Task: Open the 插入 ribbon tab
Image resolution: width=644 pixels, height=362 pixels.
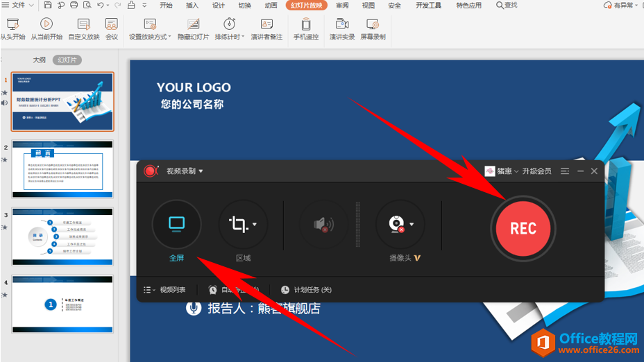Action: [192, 6]
